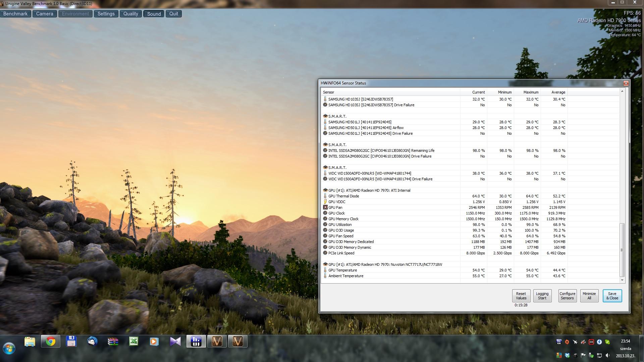
Task: Open Thunderbird from the taskbar
Action: (x=92, y=342)
